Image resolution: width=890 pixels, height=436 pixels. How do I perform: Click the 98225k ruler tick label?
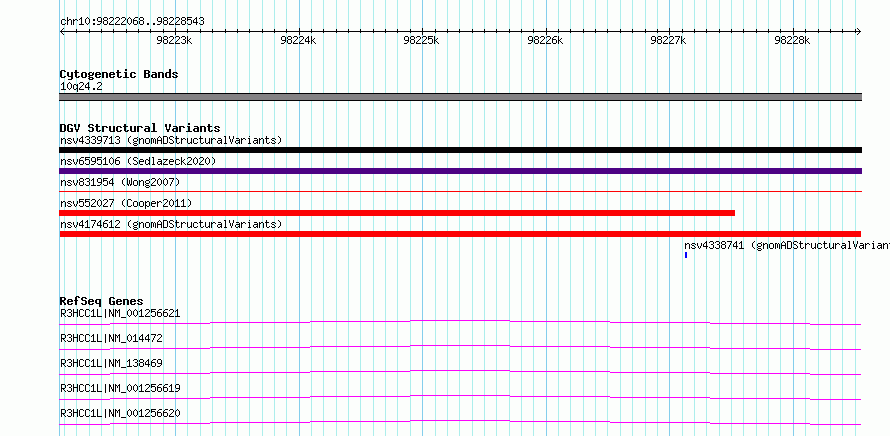422,40
